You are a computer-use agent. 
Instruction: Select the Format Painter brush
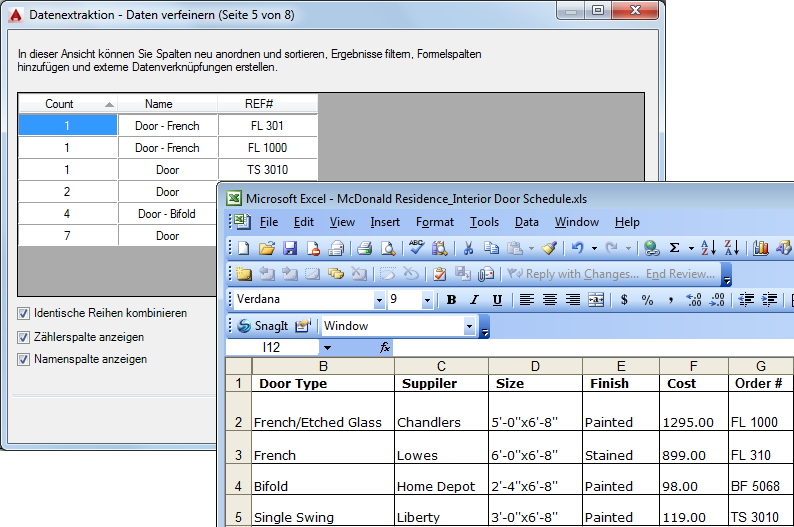[549, 248]
